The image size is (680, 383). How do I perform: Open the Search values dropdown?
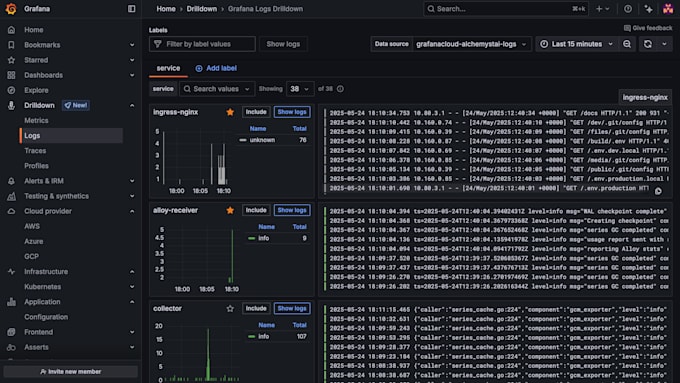tap(217, 89)
